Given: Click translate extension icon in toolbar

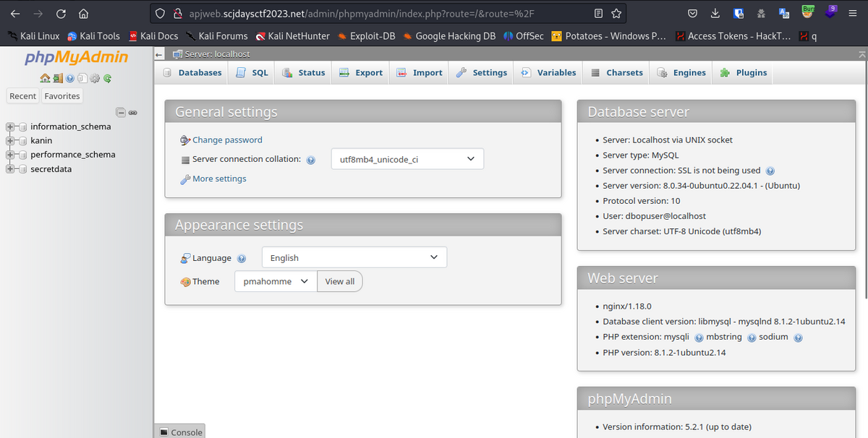Looking at the screenshot, I should (785, 13).
